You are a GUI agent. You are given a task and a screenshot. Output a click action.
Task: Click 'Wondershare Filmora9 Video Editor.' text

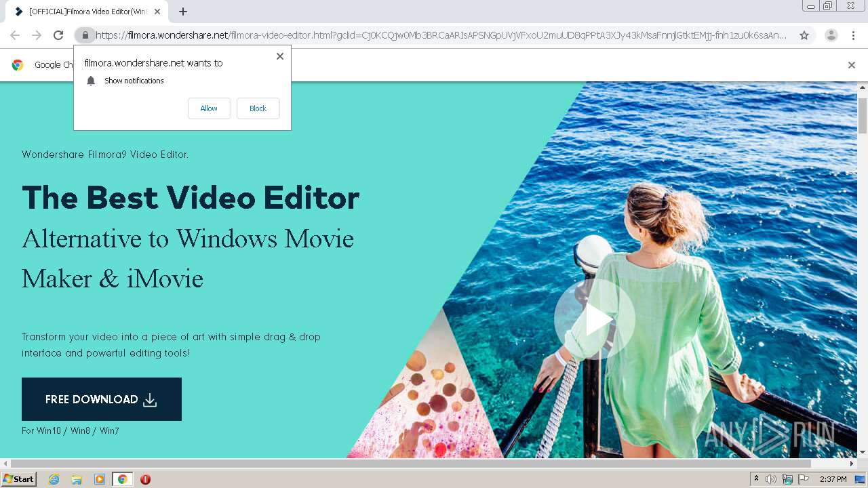click(105, 155)
